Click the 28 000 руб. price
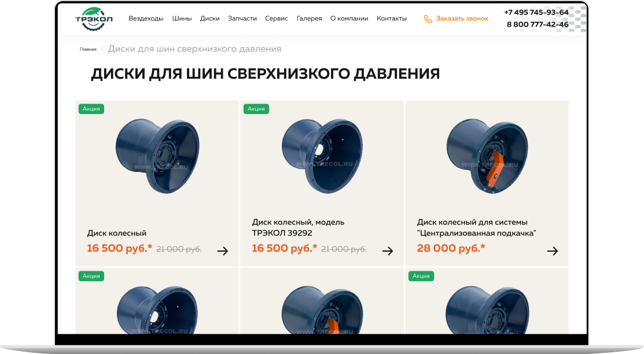 (x=451, y=248)
